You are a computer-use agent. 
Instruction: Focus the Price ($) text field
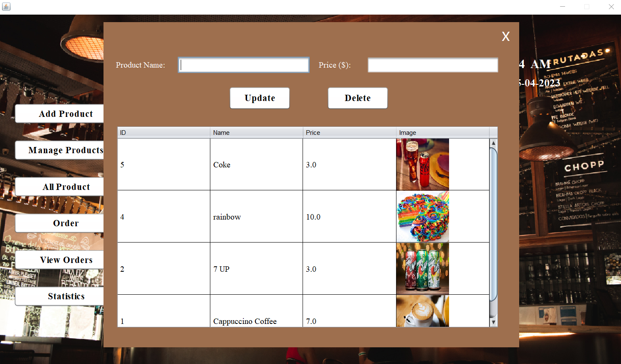433,65
